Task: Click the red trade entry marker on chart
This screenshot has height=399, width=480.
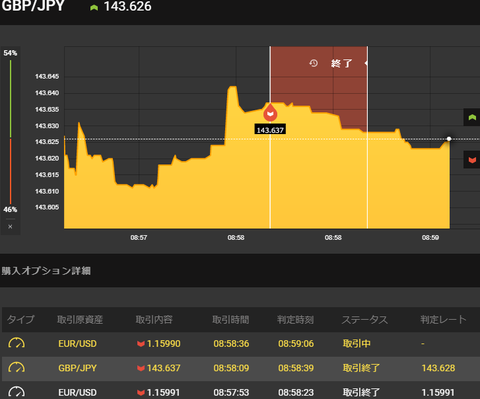Action: [270, 112]
